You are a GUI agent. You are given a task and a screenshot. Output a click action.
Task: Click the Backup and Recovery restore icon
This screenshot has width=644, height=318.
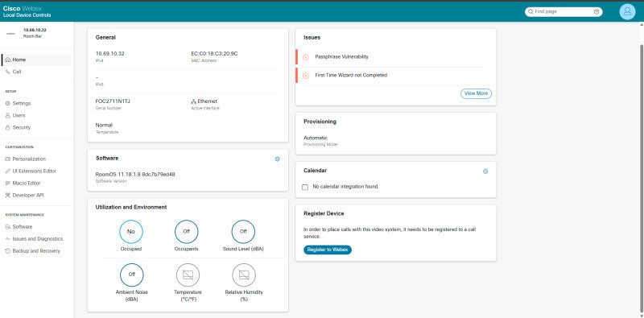[x=7, y=251]
